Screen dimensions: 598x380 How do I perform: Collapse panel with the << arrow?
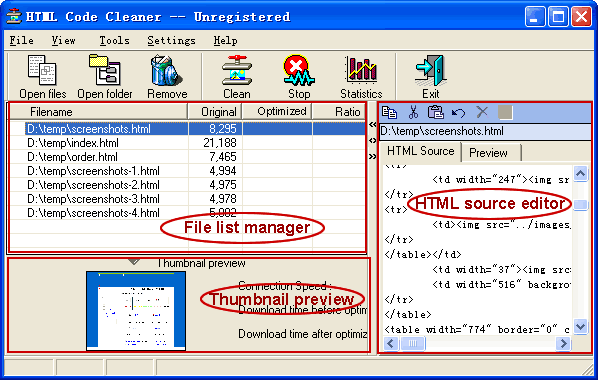tap(373, 124)
